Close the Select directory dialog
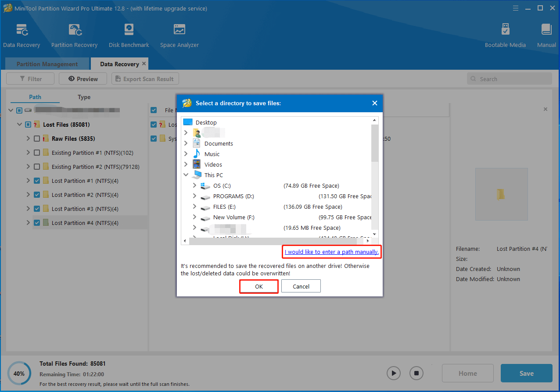 (x=374, y=103)
